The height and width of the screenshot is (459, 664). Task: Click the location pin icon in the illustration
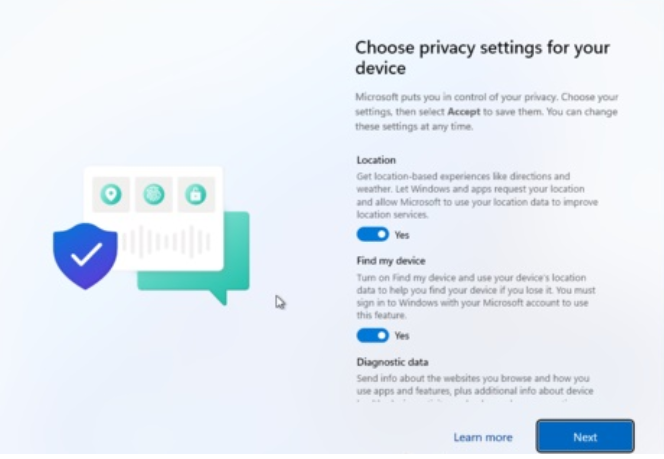click(x=111, y=195)
